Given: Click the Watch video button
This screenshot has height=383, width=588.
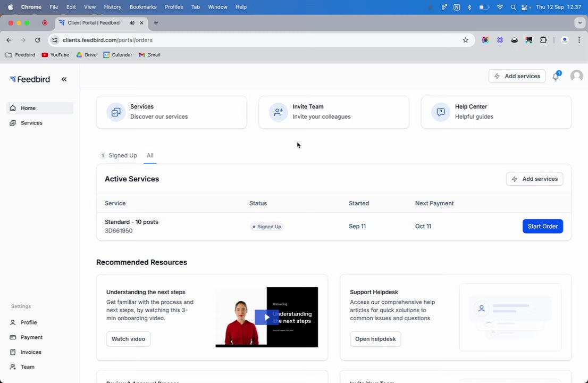Looking at the screenshot, I should [128, 339].
